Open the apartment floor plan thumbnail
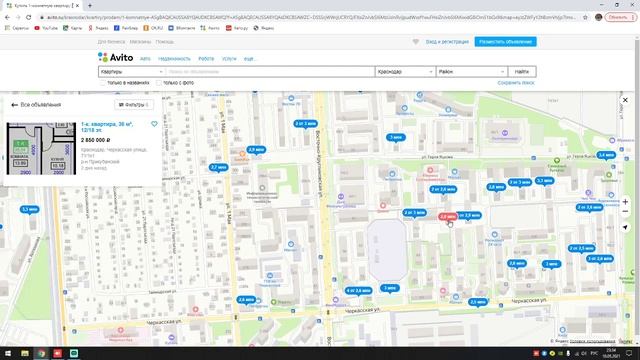The image size is (640, 360). click(41, 149)
